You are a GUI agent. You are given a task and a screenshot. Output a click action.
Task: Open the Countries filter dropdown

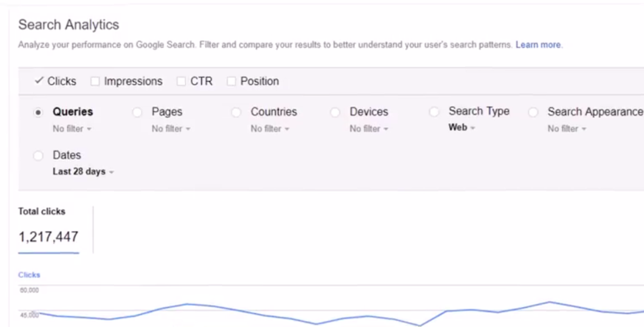[270, 129]
